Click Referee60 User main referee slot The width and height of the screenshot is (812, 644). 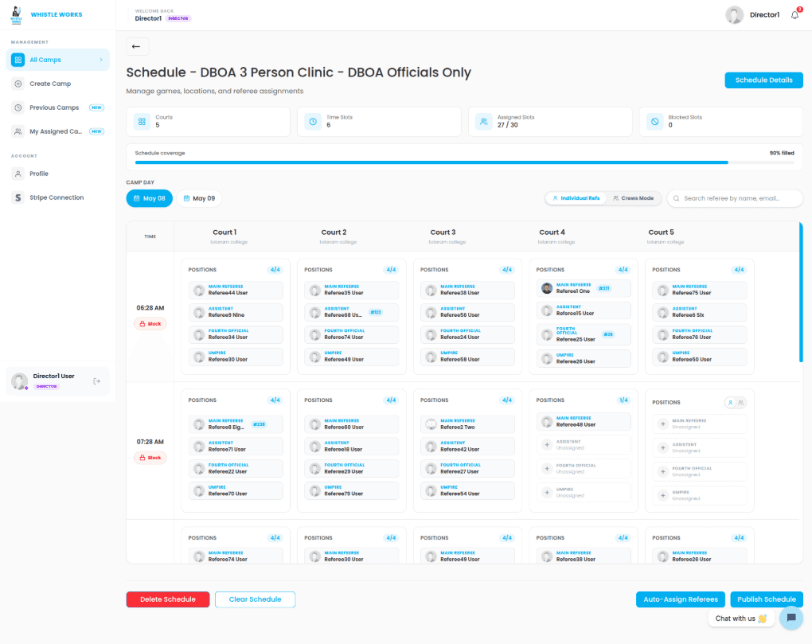tap(352, 424)
